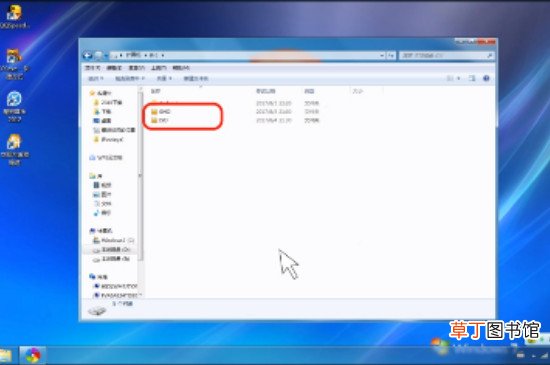Open 下载 in the favorites list

pos(102,111)
